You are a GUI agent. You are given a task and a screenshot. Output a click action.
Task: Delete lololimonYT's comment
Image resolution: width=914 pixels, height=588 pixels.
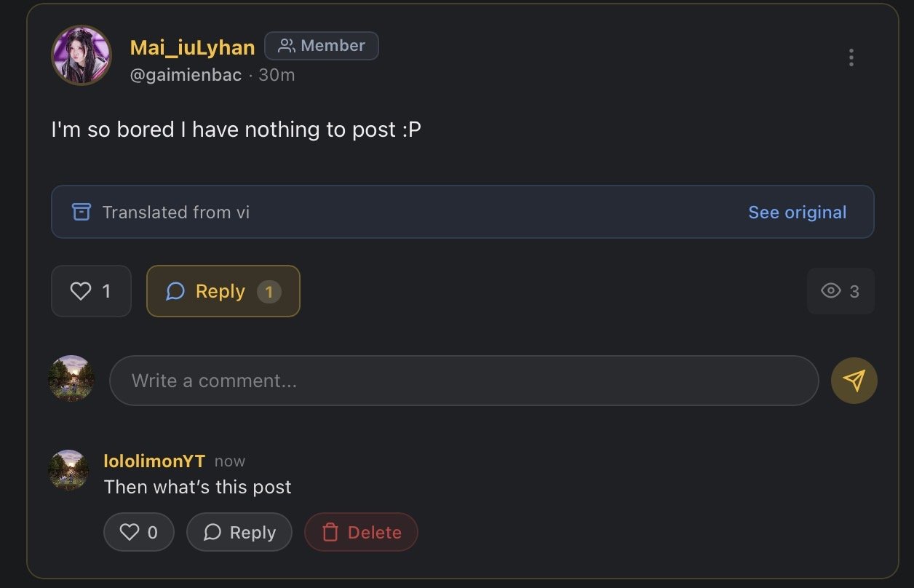[361, 532]
